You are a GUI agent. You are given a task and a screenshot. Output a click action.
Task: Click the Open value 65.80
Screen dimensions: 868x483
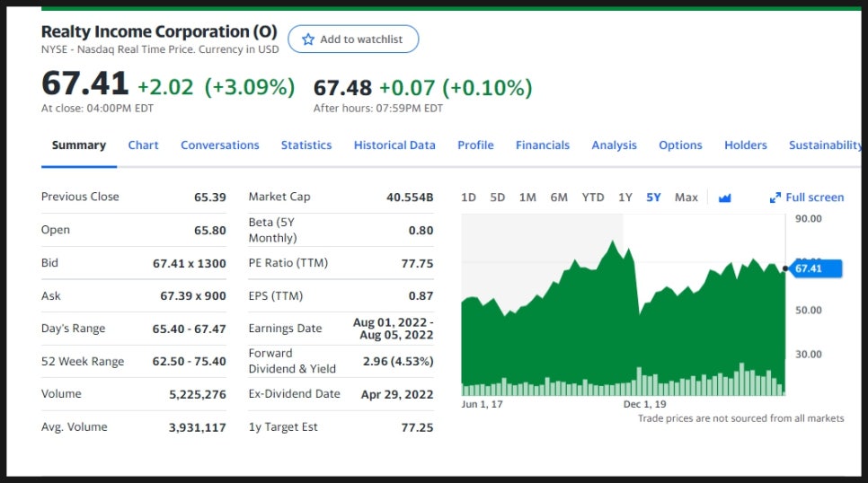pyautogui.click(x=209, y=230)
